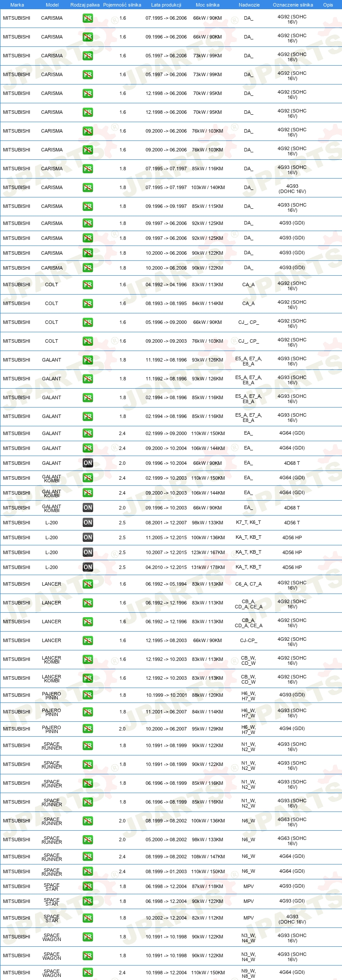Select the 131kW / 178KM power cell
342x980 pixels.
pos(208,567)
